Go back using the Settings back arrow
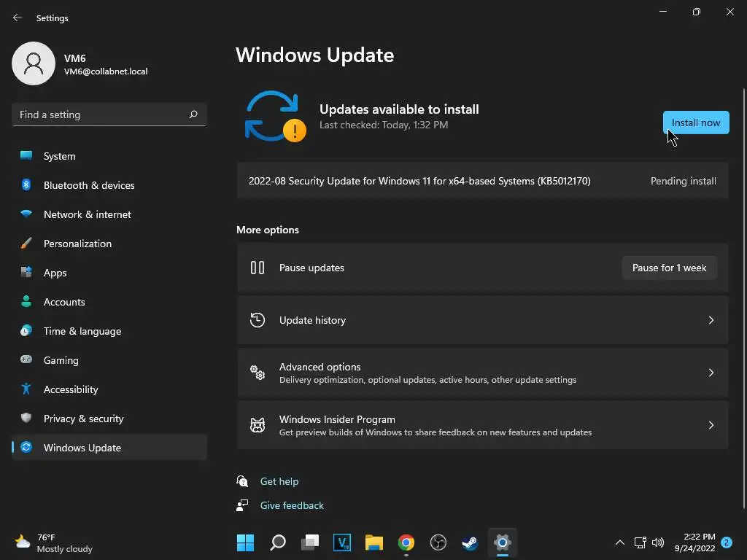 click(x=18, y=17)
